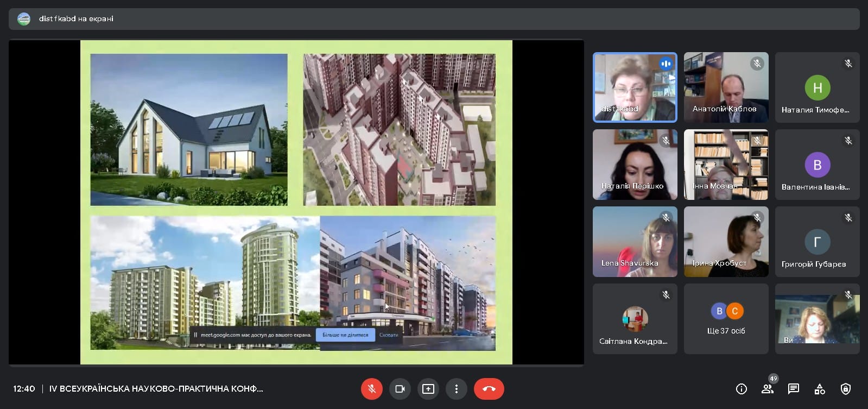Click the muted mic icon on Анатолій Каблов's tile
868x409 pixels.
click(x=757, y=64)
